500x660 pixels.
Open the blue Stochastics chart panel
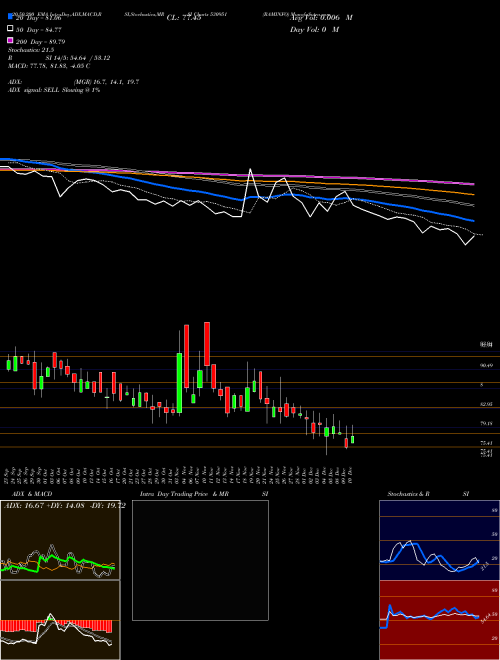[x=439, y=540]
